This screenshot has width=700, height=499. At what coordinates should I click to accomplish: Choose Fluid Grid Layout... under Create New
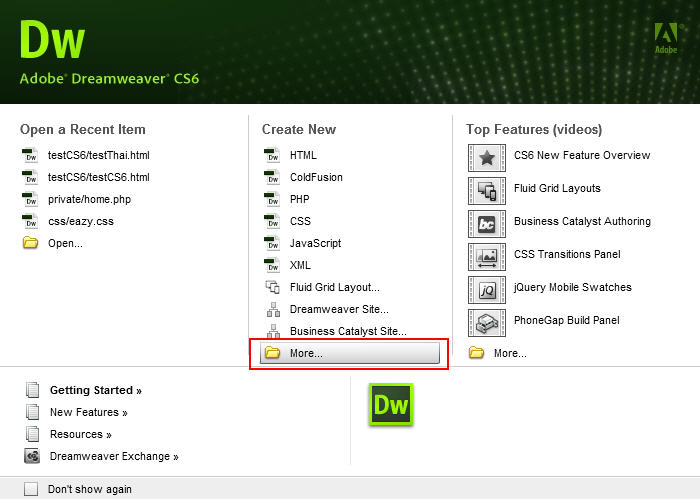[335, 287]
